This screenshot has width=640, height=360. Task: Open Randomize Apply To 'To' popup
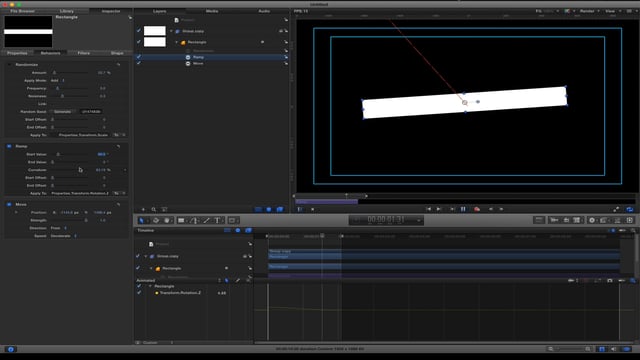click(119, 135)
